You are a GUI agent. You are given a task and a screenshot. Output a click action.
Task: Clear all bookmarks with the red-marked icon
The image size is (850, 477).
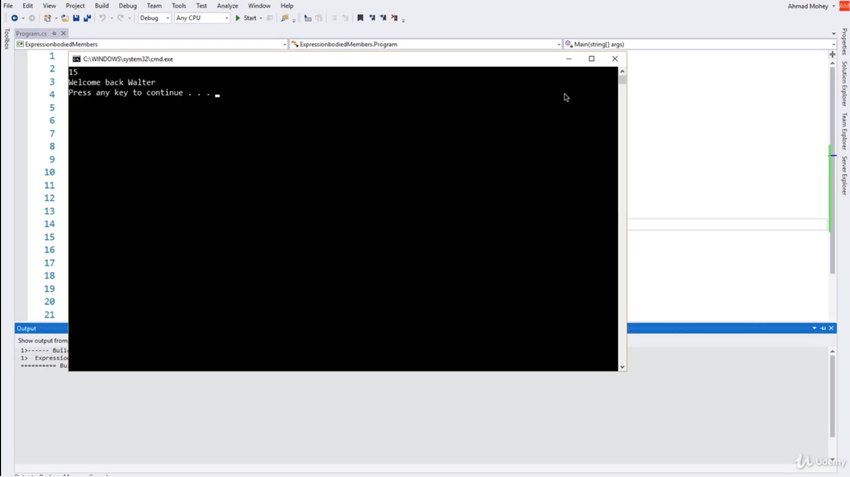tap(395, 18)
